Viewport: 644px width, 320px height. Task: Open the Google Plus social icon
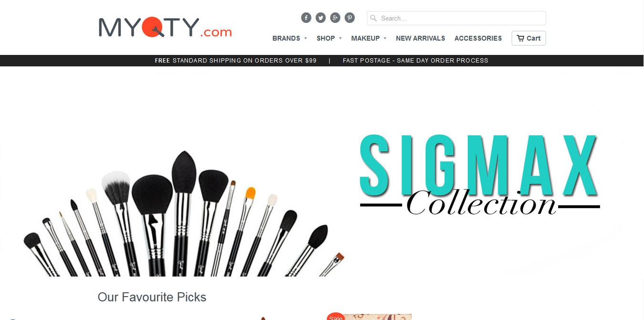coord(335,18)
